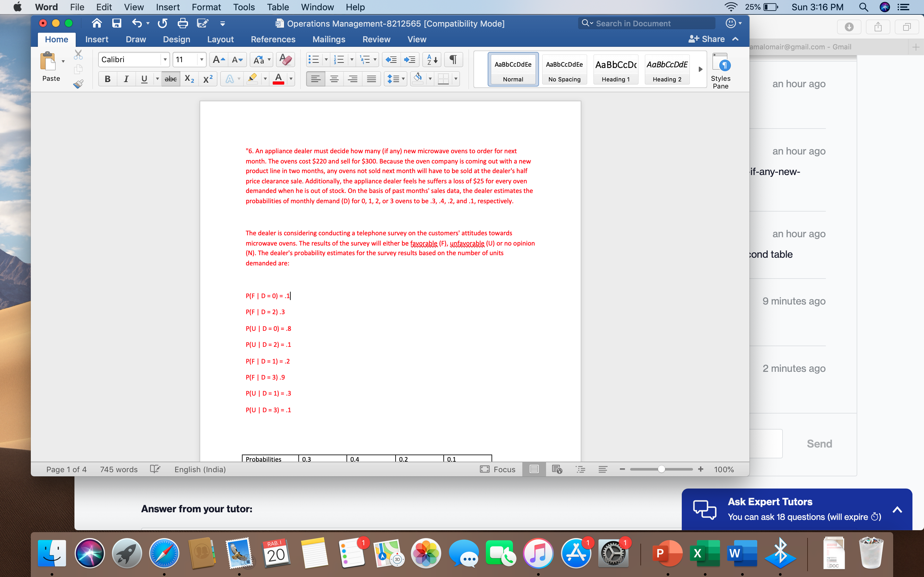Toggle strikethrough formatting
Screen dimensions: 924x577
pos(170,79)
